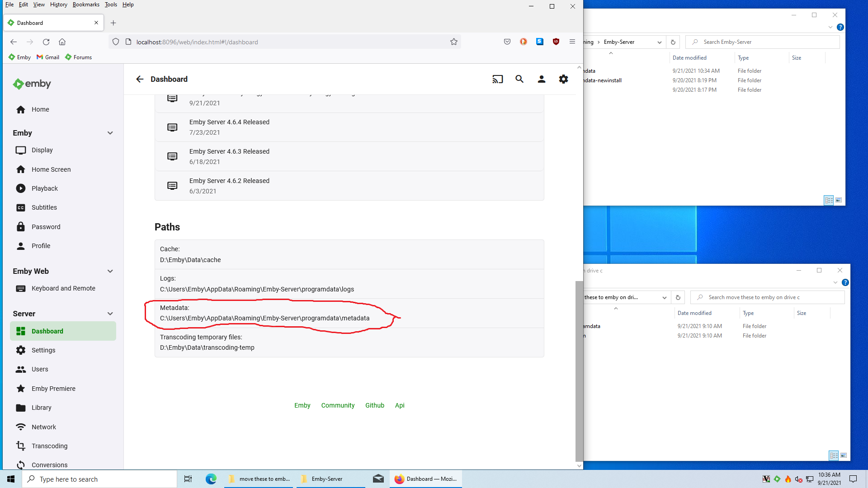868x488 pixels.
Task: Collapse the Emby sidebar section
Action: point(110,133)
